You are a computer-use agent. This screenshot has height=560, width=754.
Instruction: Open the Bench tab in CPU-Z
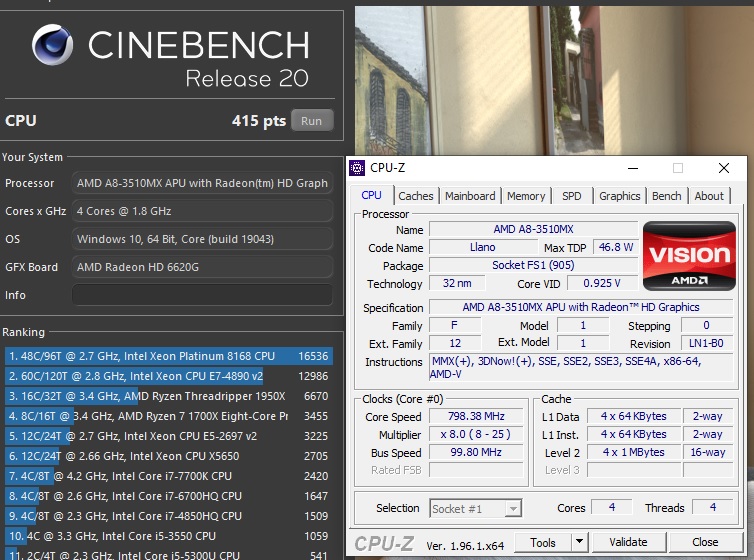(x=666, y=196)
